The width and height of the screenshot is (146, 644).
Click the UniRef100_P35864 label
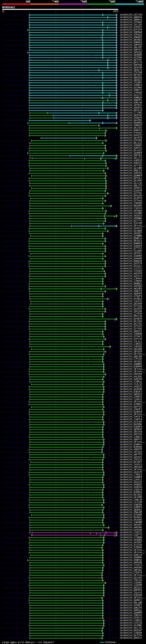point(131,548)
